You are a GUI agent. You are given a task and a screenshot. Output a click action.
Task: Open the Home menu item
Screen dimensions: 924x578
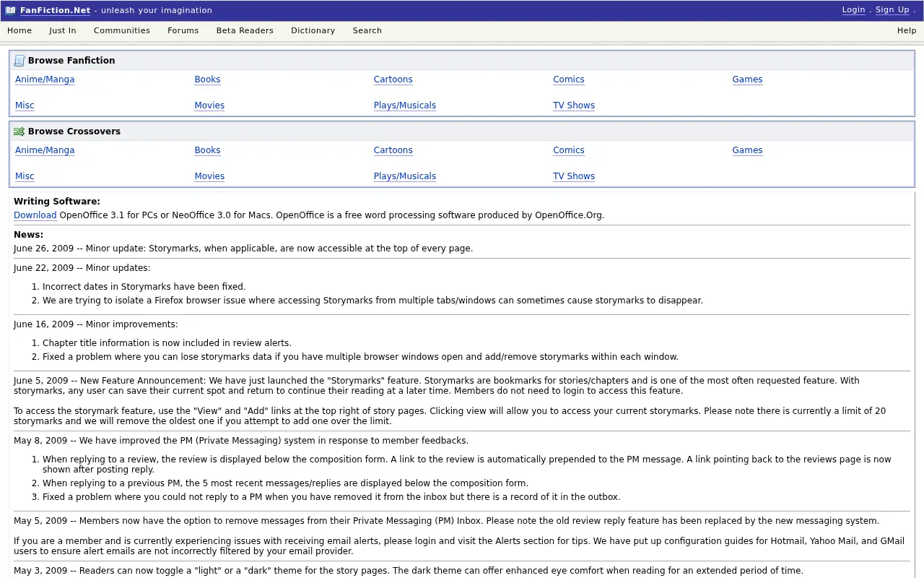[19, 30]
